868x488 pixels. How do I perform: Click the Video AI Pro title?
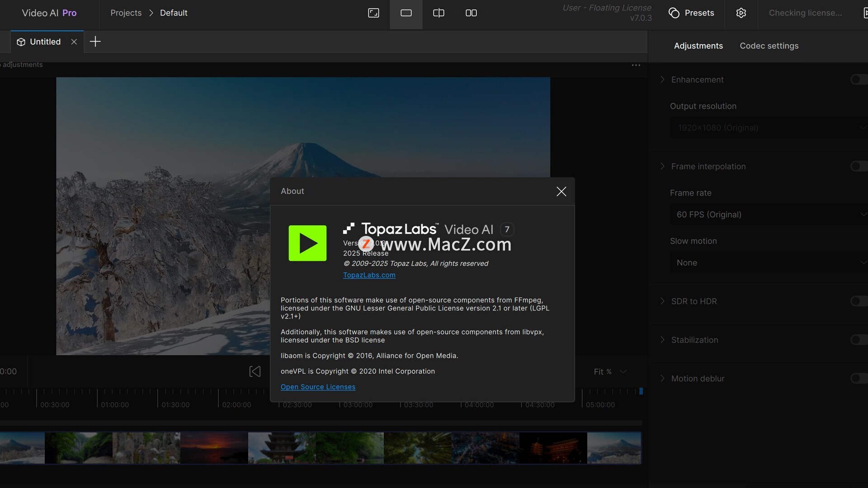[x=49, y=13]
